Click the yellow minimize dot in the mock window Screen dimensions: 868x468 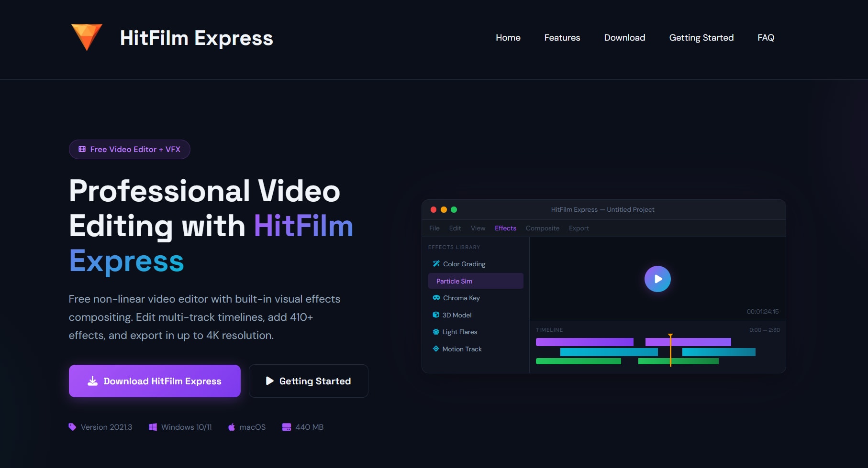pos(444,209)
